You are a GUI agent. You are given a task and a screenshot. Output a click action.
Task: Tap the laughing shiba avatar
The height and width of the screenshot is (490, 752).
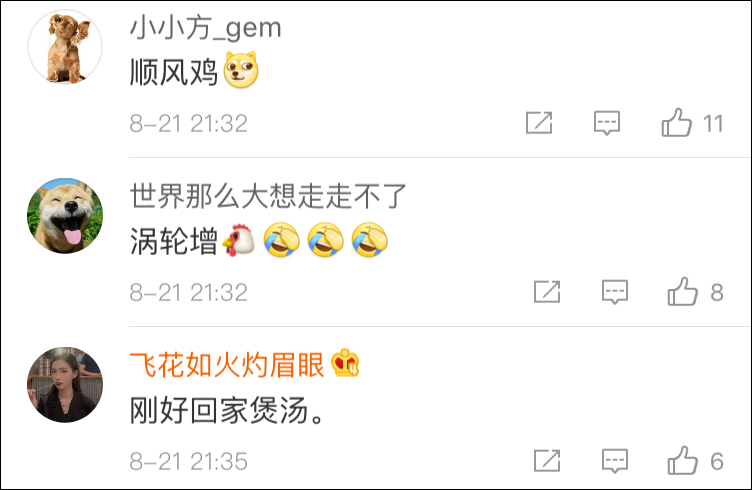coord(65,216)
